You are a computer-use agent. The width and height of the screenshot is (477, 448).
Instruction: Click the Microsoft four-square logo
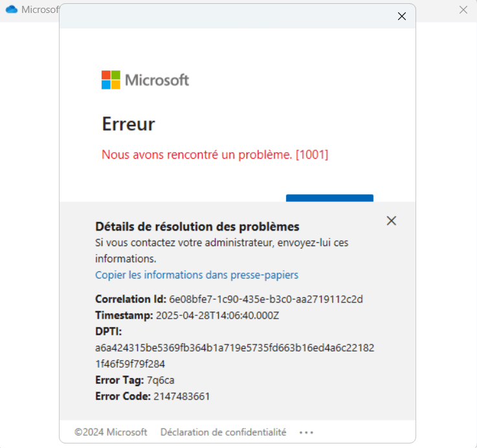click(x=111, y=80)
